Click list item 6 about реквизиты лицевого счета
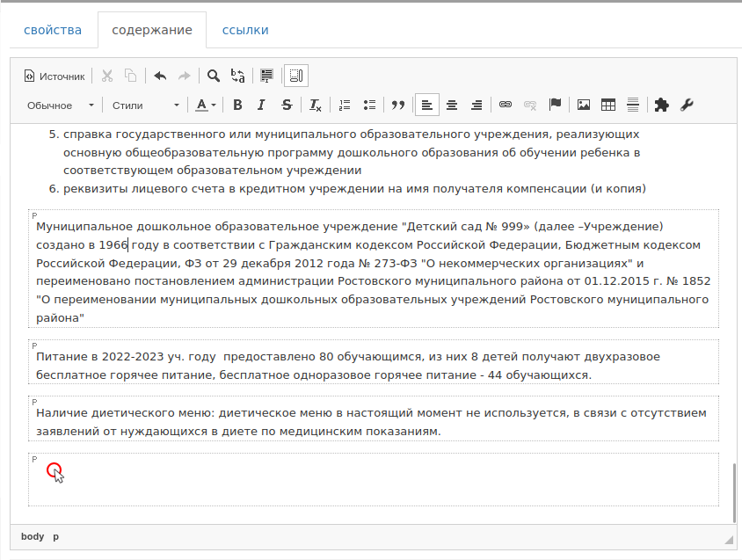Image resolution: width=742 pixels, height=560 pixels. pos(347,189)
